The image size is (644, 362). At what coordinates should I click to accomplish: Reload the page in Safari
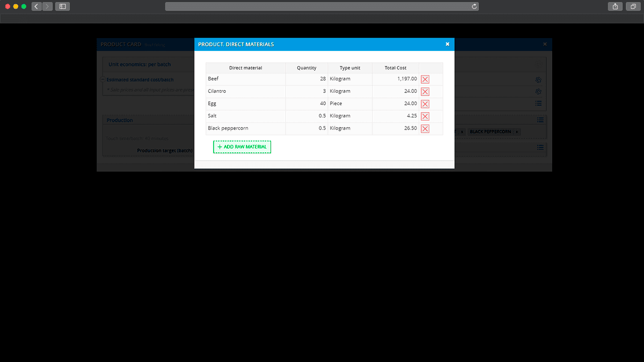point(474,6)
